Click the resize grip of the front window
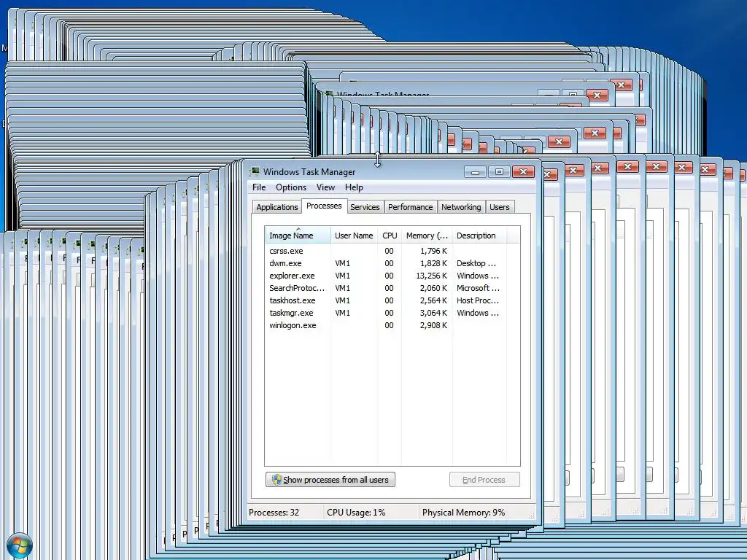 click(531, 516)
